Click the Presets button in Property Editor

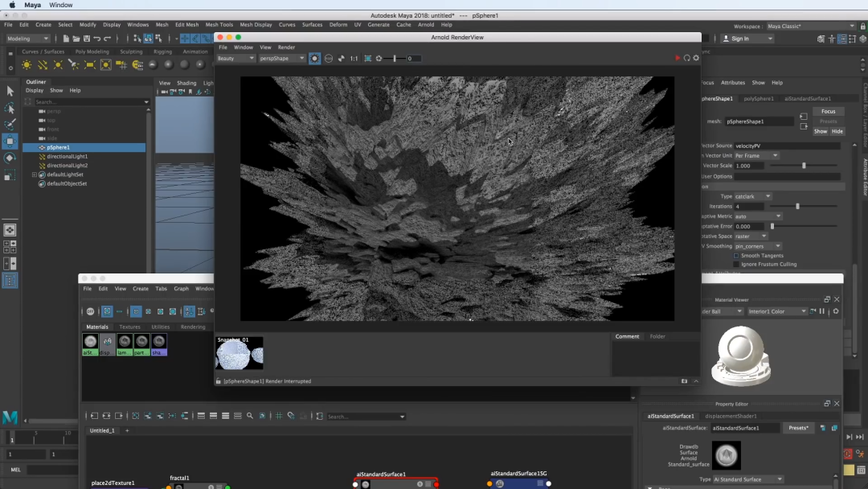click(798, 428)
